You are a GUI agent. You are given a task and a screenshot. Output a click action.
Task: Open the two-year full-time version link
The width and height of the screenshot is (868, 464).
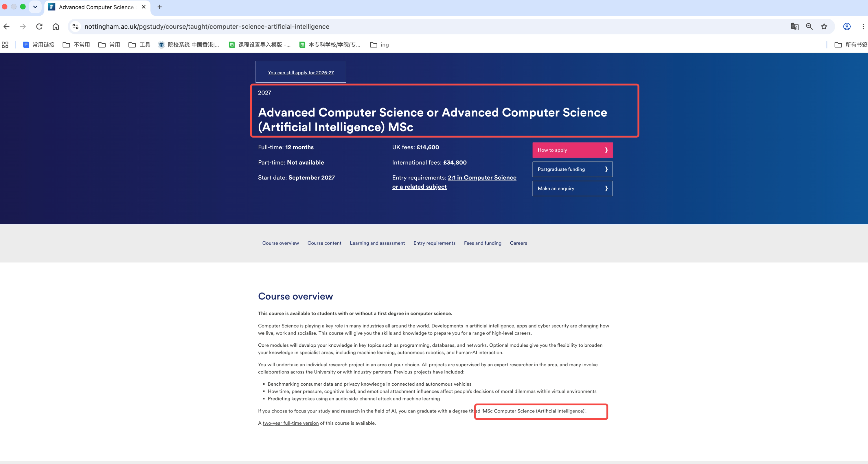tap(290, 423)
